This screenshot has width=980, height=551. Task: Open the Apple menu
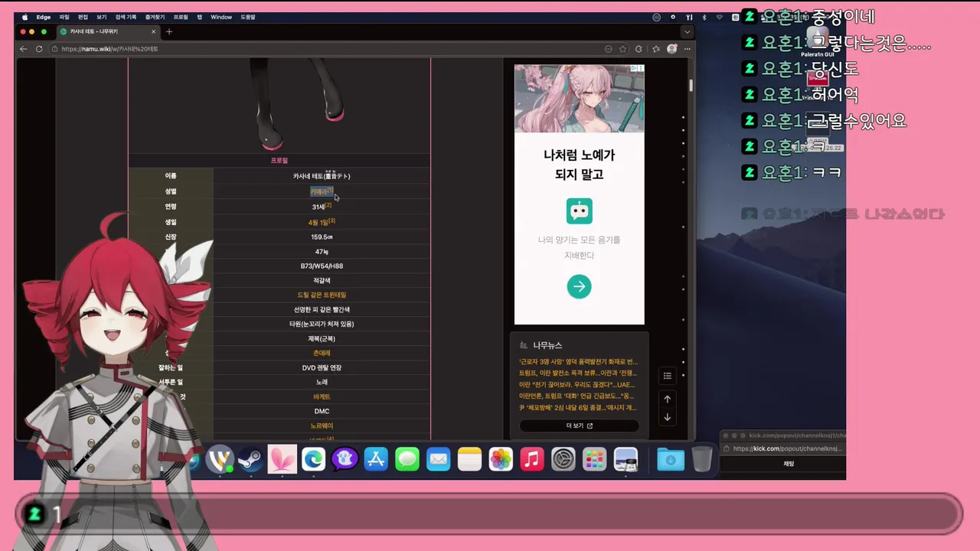(x=25, y=17)
